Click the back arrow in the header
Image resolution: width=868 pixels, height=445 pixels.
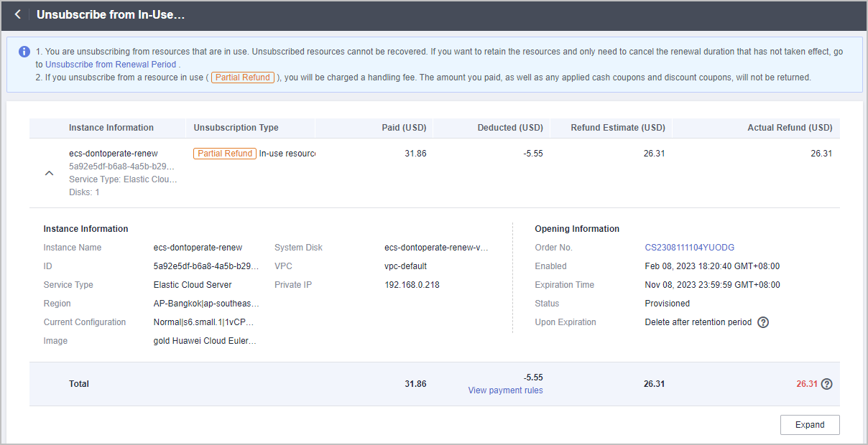(18, 14)
